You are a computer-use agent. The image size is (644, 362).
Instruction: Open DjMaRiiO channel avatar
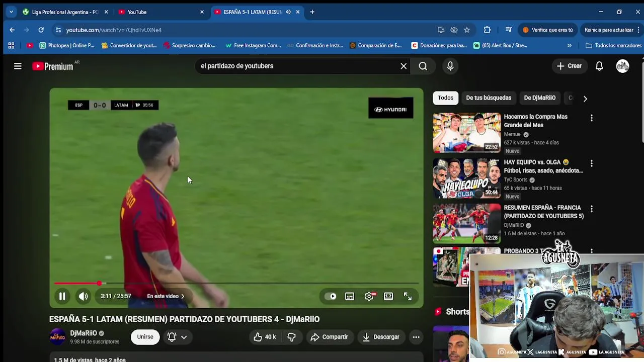tap(57, 337)
